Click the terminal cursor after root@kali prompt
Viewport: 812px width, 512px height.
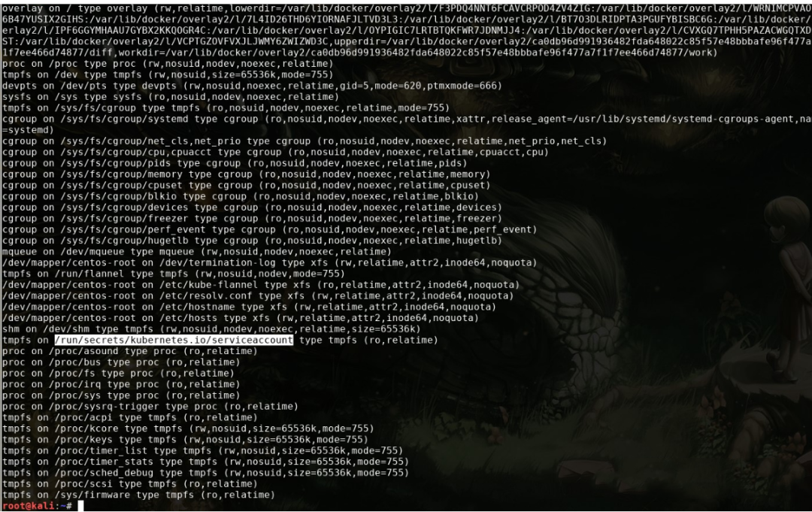(x=80, y=506)
